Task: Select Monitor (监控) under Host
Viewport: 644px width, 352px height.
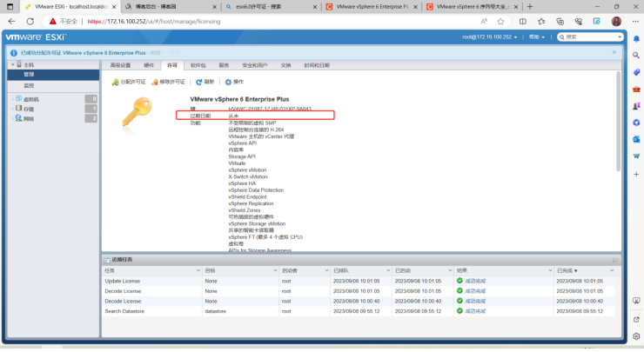Action: pyautogui.click(x=29, y=85)
